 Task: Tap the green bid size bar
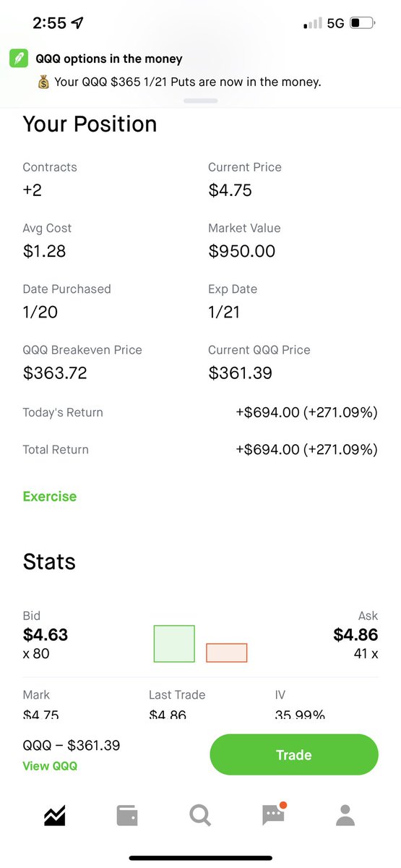174,644
